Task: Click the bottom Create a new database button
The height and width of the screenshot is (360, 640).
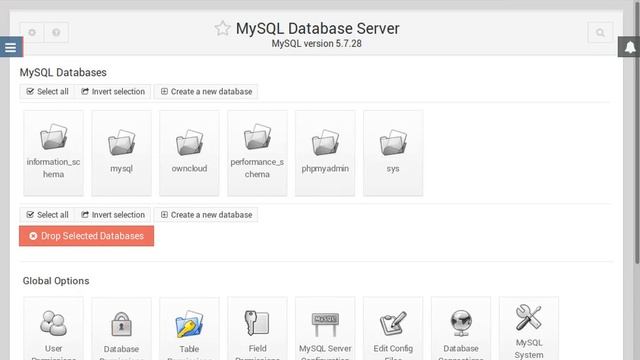Action: [x=206, y=215]
